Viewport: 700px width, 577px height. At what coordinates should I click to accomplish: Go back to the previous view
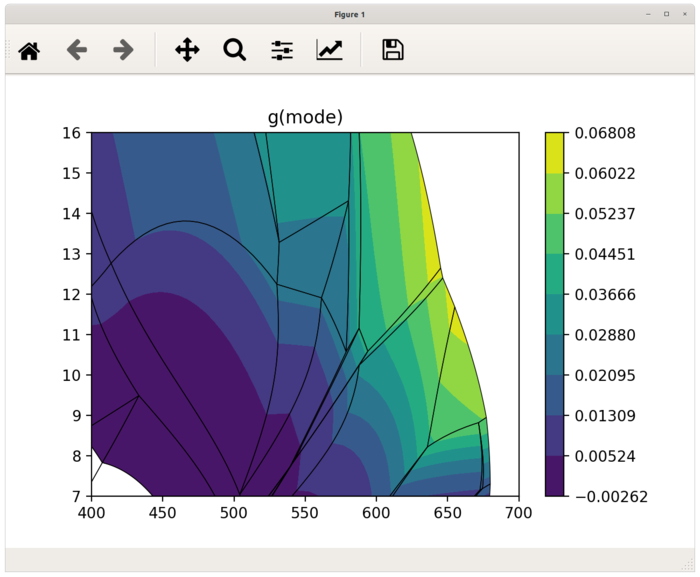tap(77, 50)
